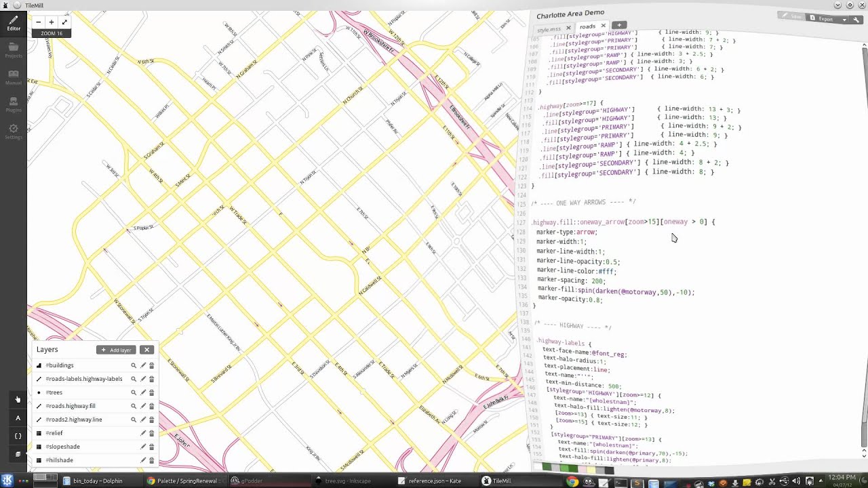Delete the #roads.highway.fill layer

[x=151, y=406]
